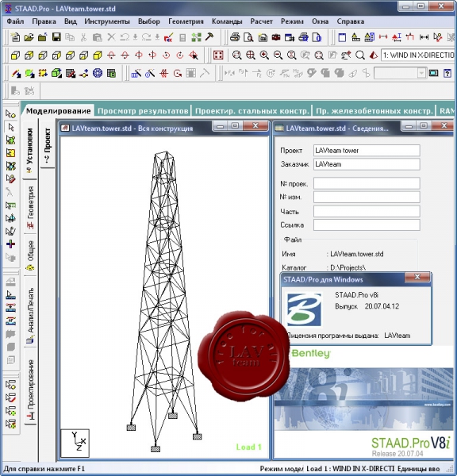Image resolution: width=457 pixels, height=476 pixels.
Task: Switch to Пр. железобетонных констр. tab
Action: point(374,111)
